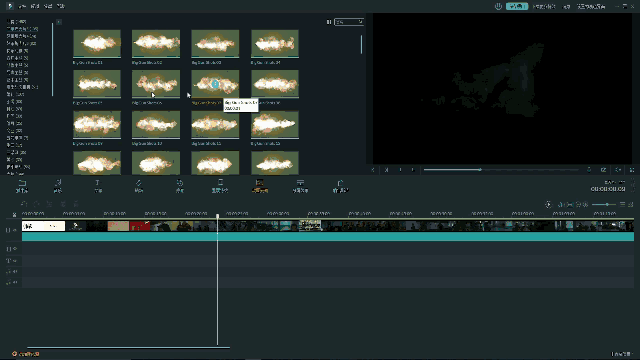This screenshot has width=640, height=360.
Task: Select the Big Gun Shots 02 thumbnail
Action: coord(156,43)
